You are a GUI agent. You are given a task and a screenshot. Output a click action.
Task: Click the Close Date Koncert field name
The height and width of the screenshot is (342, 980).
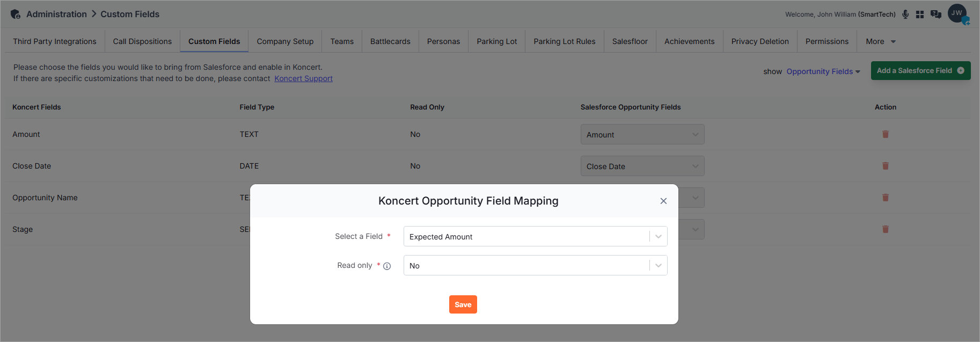point(32,166)
